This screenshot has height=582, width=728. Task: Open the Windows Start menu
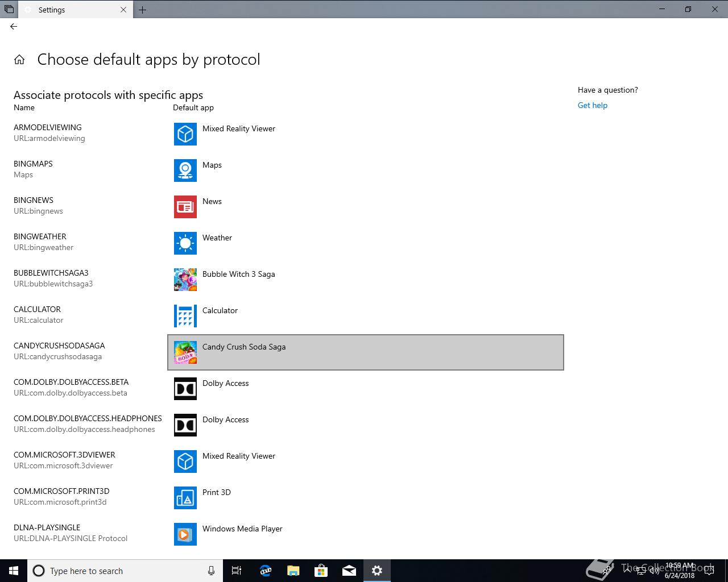pyautogui.click(x=14, y=571)
